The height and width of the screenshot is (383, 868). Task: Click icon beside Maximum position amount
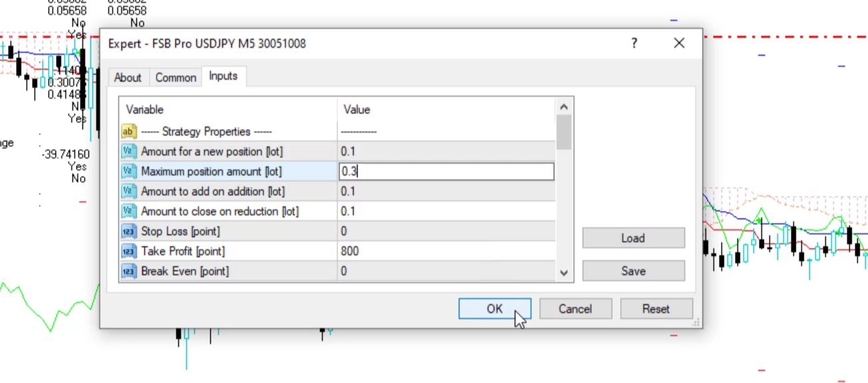click(129, 172)
